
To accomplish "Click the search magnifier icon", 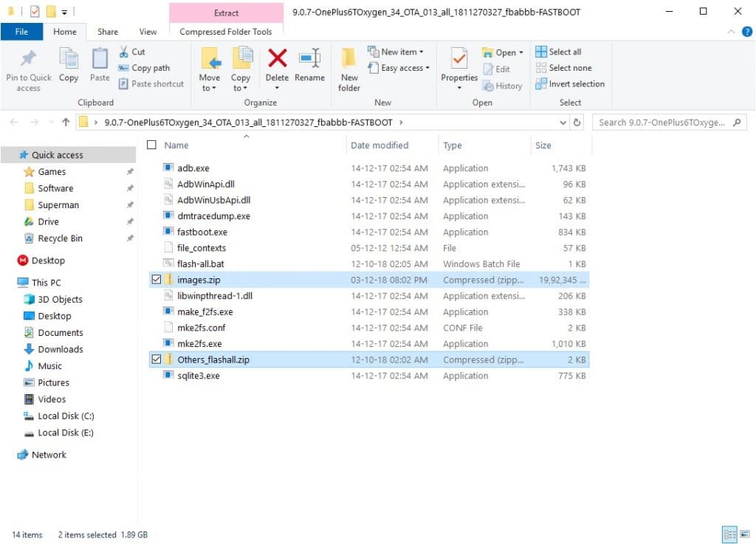I will point(737,123).
